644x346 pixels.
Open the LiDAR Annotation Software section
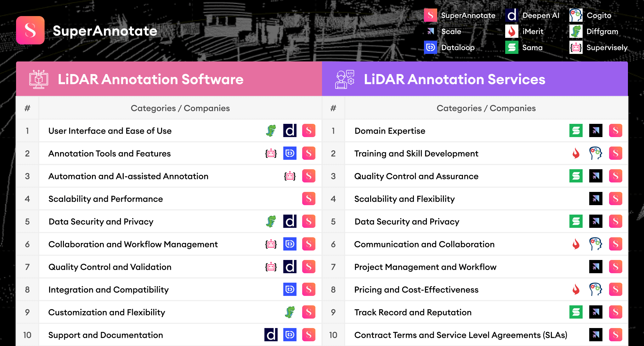coord(150,79)
